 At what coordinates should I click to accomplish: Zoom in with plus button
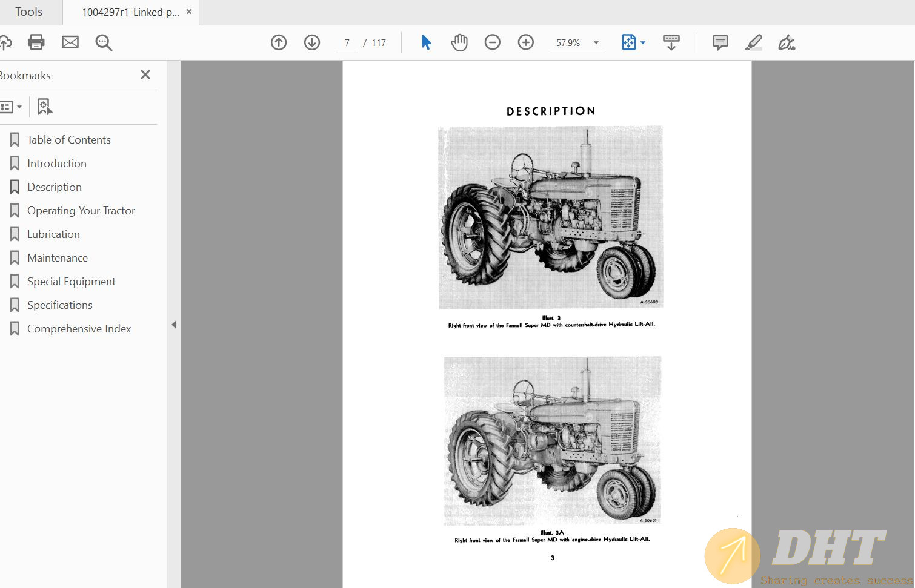click(x=526, y=42)
